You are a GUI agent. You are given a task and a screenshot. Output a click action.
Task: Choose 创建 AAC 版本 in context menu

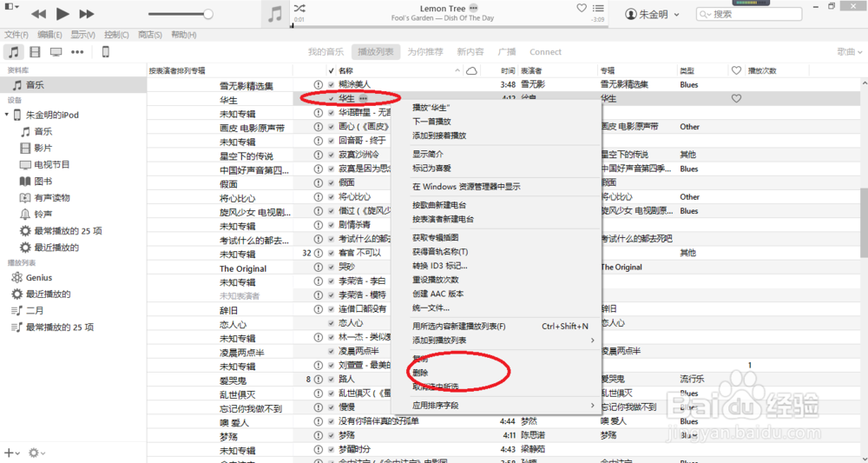437,294
